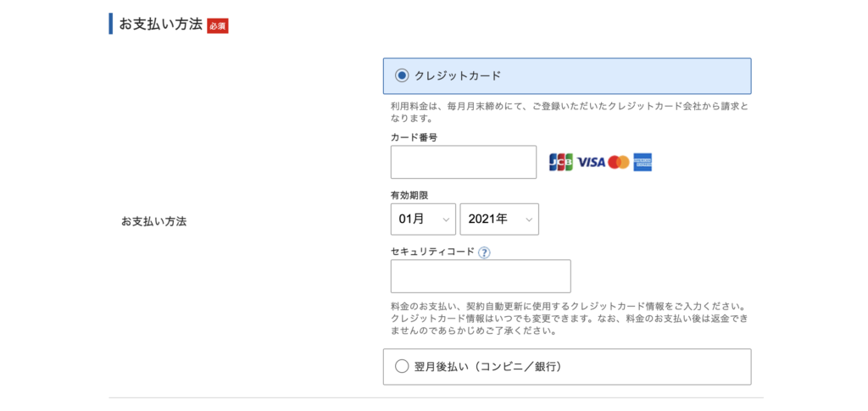Open the 01月 expiry month dropdown
Screen dimensions: 868x411
coord(424,219)
